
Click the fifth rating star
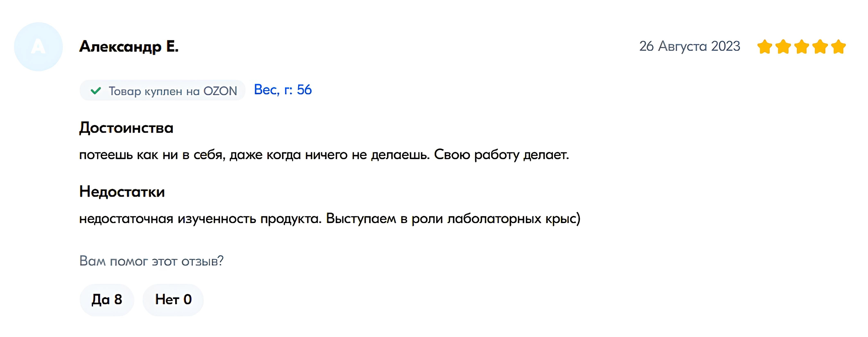coord(838,47)
